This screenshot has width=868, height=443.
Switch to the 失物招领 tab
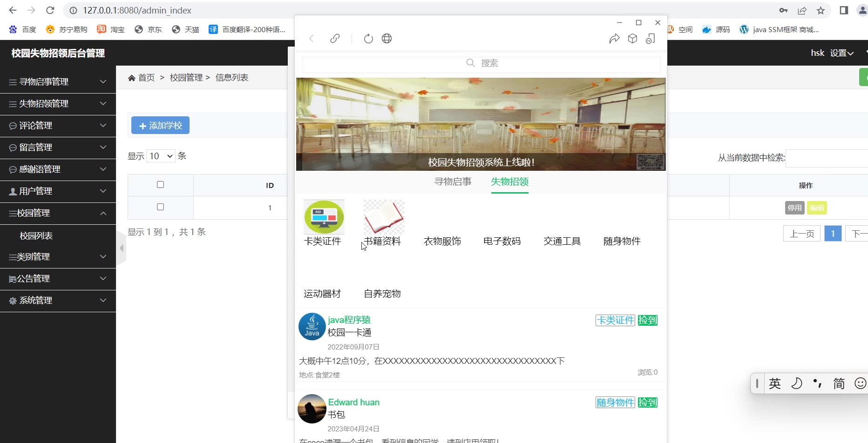[510, 181]
